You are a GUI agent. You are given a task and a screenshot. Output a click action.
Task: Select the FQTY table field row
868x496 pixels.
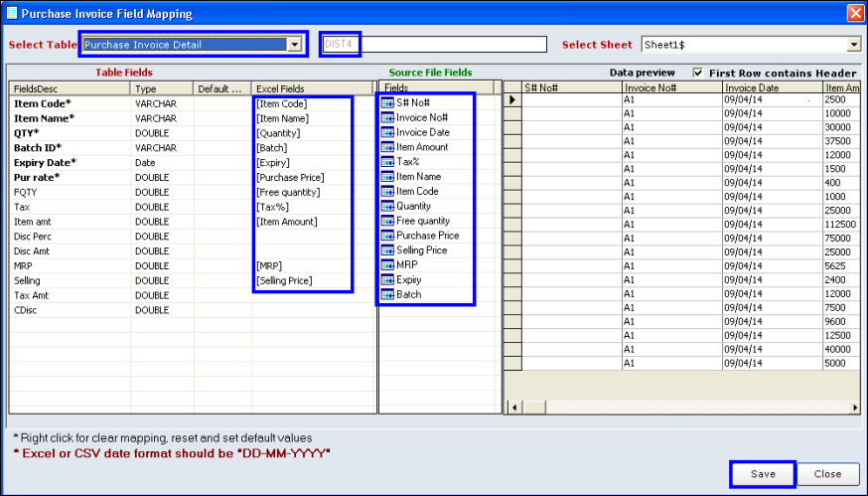pyautogui.click(x=193, y=192)
